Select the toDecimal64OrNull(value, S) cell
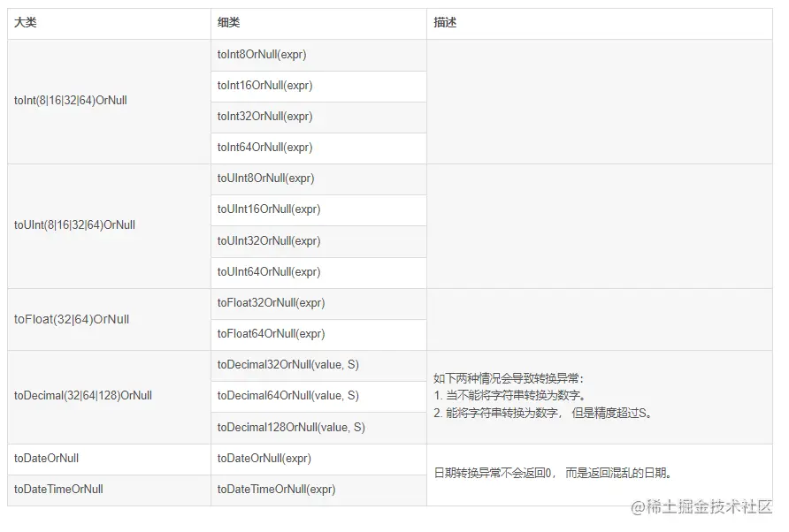The width and height of the screenshot is (789, 532). (x=318, y=396)
